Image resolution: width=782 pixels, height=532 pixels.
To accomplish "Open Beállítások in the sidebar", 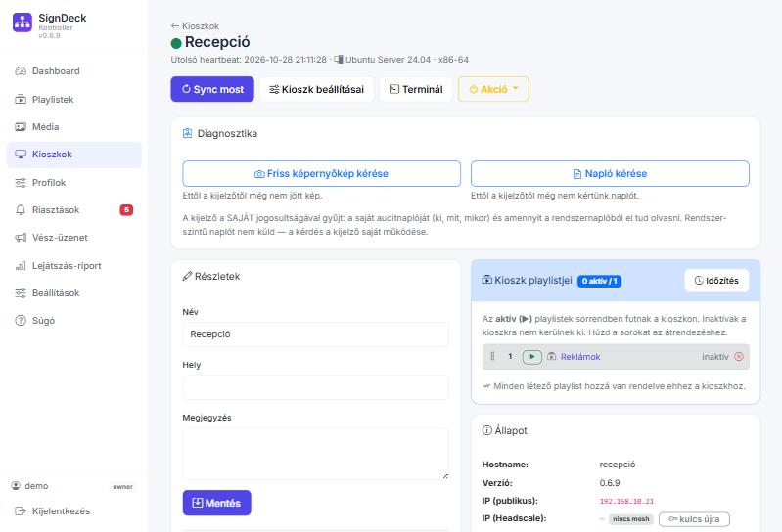I will (73, 293).
